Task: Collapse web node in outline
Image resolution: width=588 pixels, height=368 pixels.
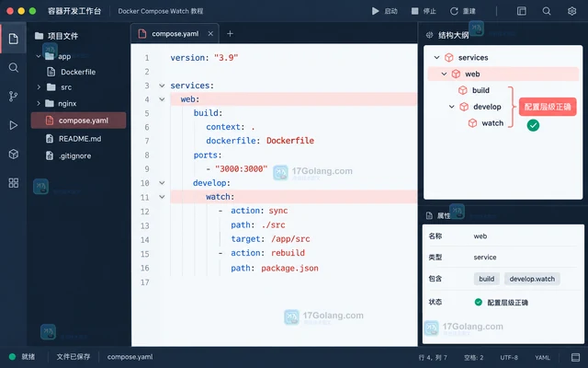Action: 444,74
